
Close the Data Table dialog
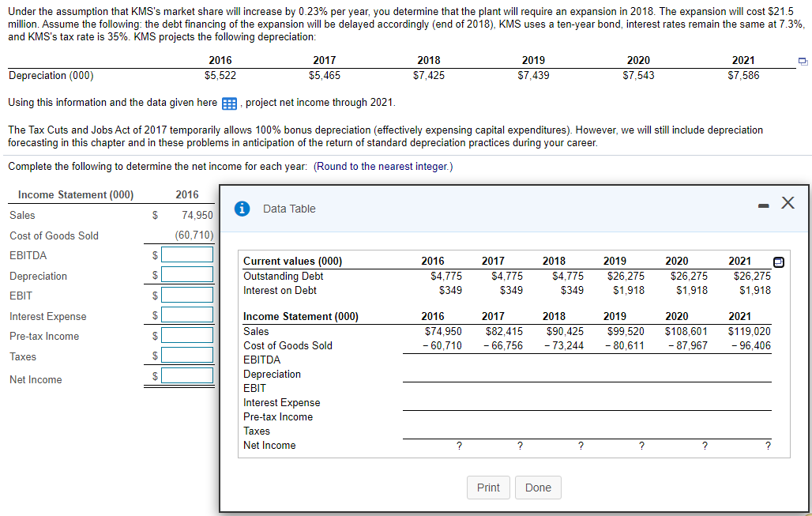tap(788, 202)
